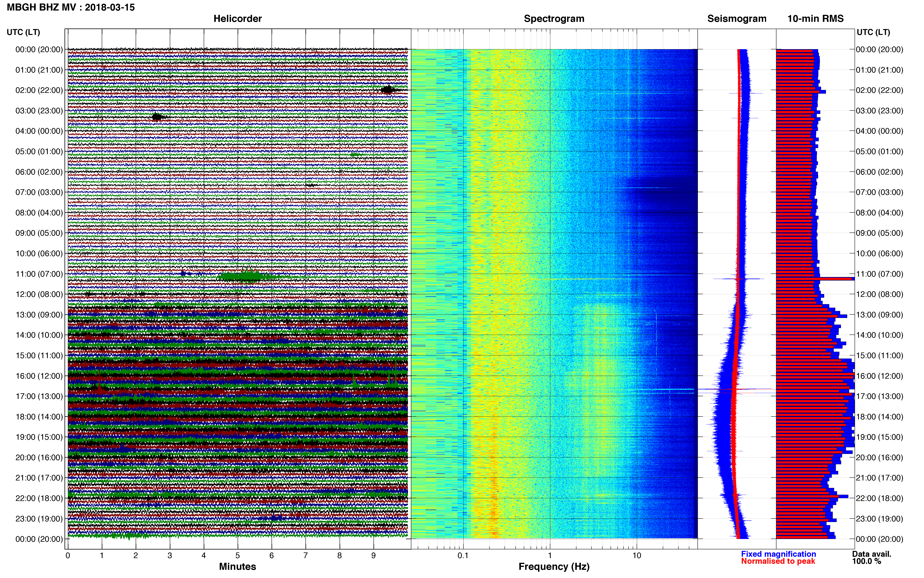Click the 'Data avail.' label

(872, 554)
